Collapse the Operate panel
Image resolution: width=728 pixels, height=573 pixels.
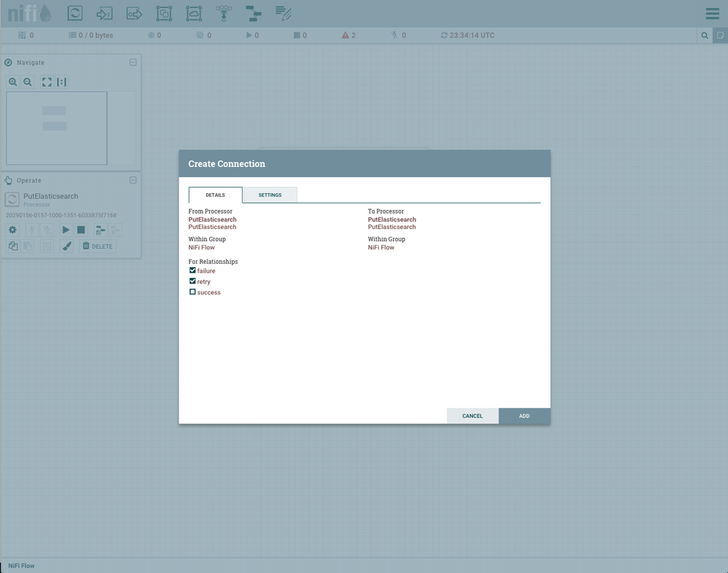pos(133,180)
